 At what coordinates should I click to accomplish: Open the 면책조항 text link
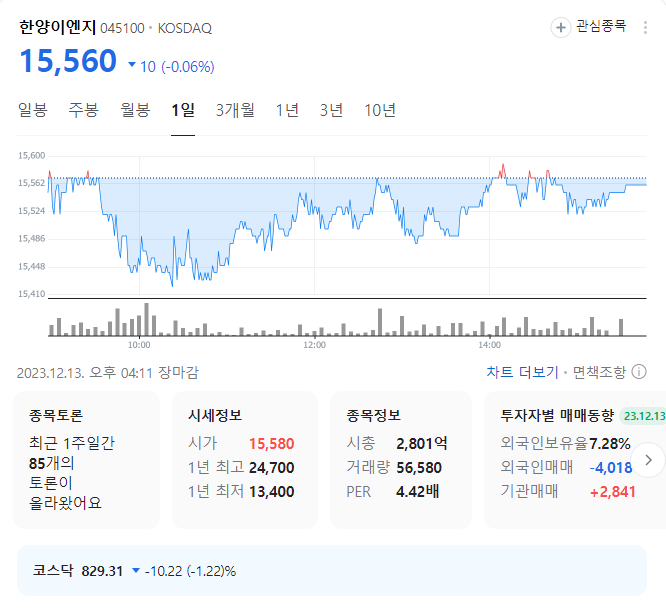[599, 372]
